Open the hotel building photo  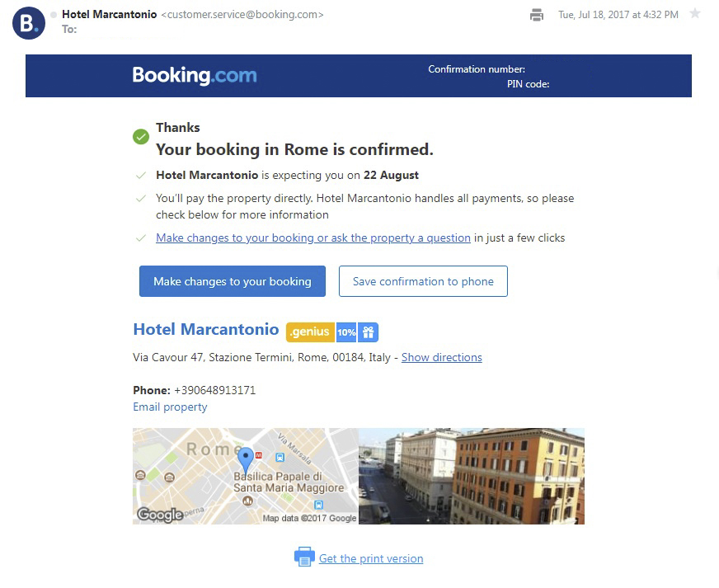472,476
